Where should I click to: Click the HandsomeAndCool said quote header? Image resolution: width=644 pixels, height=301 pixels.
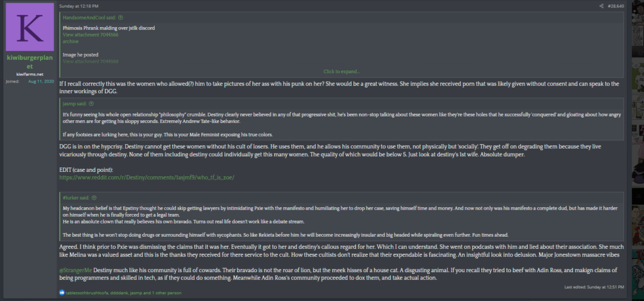pos(89,18)
